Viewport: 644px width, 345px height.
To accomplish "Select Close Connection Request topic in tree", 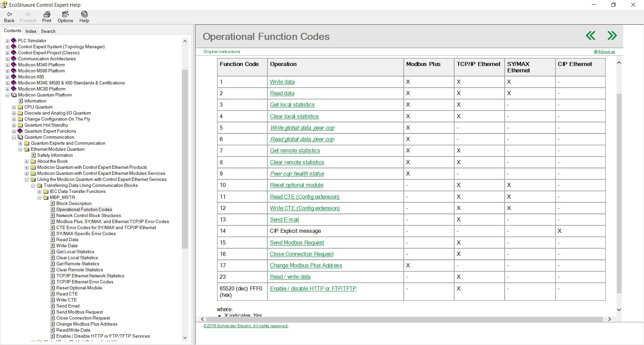I will (x=83, y=318).
